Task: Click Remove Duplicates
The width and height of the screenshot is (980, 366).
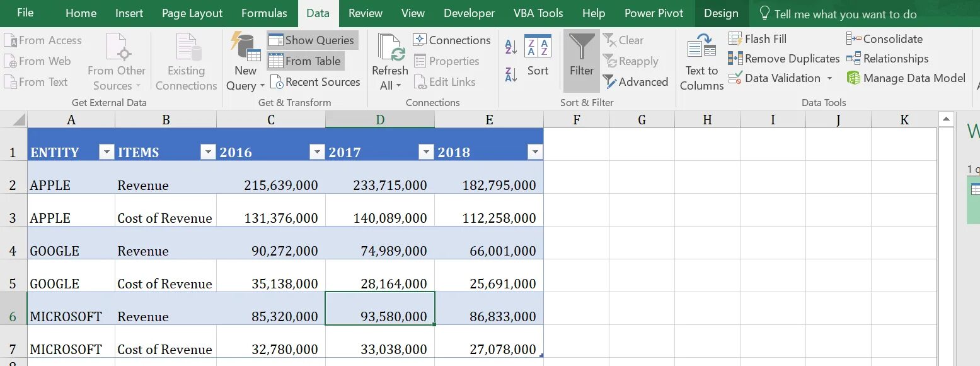Action: 783,59
